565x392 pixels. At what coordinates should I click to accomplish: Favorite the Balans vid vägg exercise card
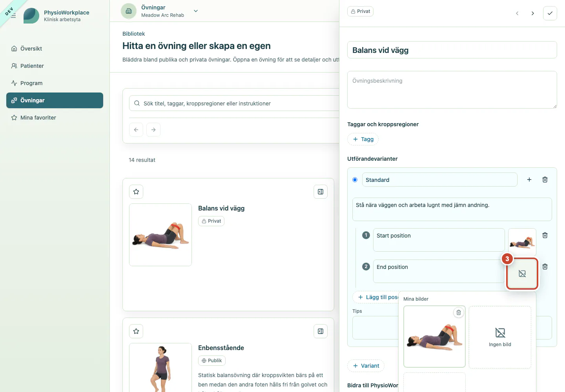click(x=136, y=192)
